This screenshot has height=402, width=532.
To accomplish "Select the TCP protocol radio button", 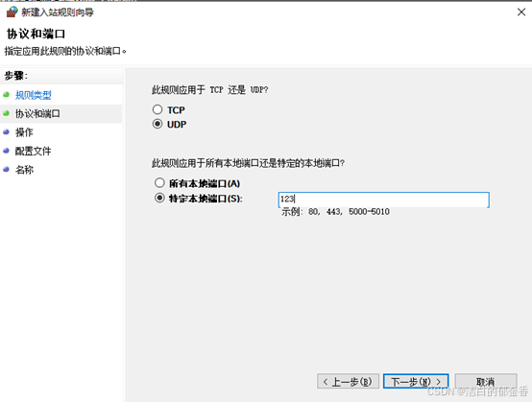I will 157,109.
